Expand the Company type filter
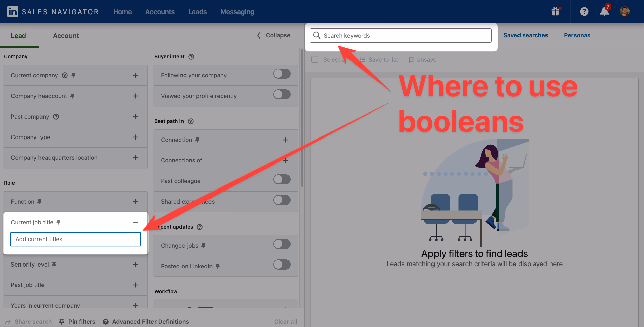Viewport: 644px width, 327px height. [x=136, y=137]
